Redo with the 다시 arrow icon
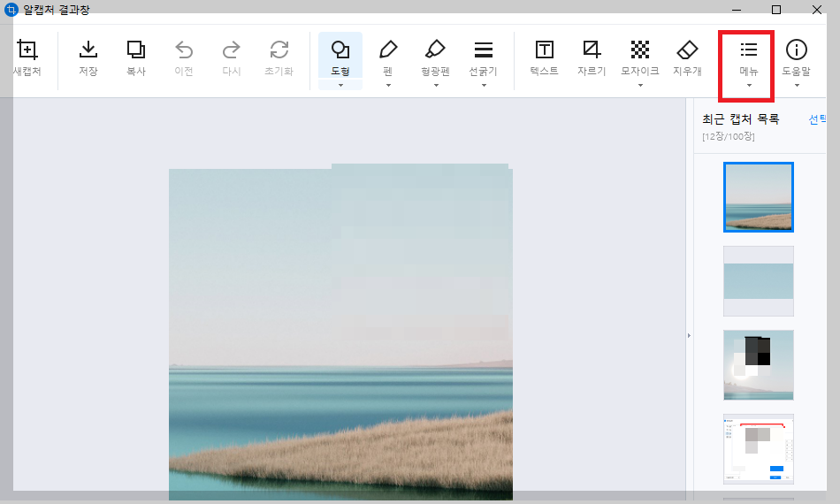 232,50
